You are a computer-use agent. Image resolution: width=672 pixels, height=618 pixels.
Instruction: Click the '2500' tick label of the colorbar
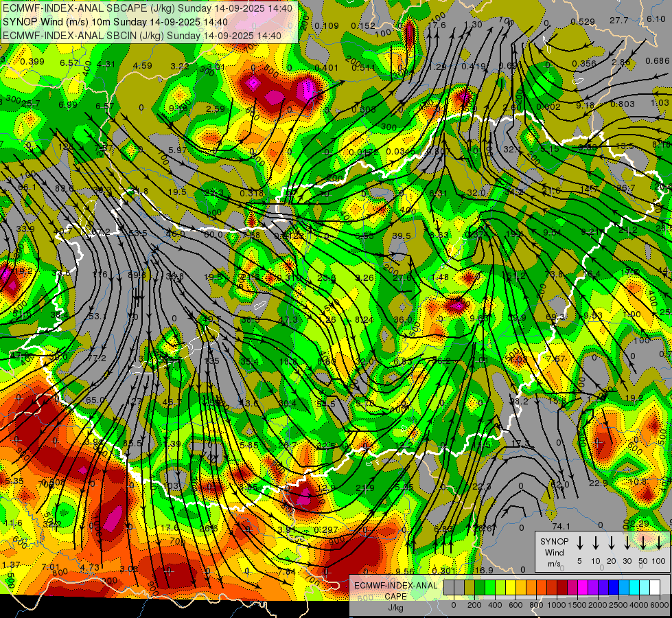coord(618,605)
